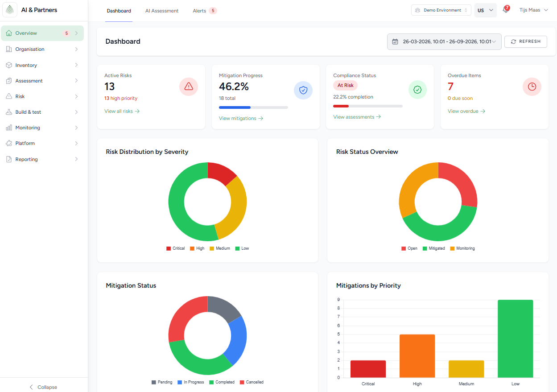Expand the Assessment menu chevron
The width and height of the screenshot is (557, 392).
77,81
